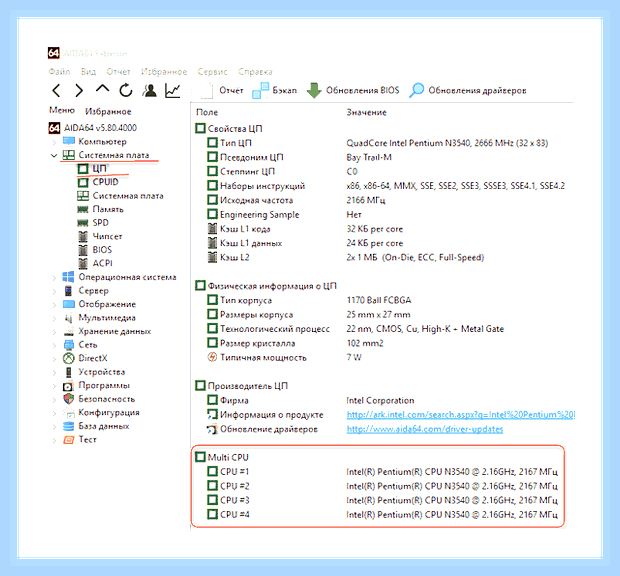Click the Компьютер monitor icon
620x576 pixels.
68,141
